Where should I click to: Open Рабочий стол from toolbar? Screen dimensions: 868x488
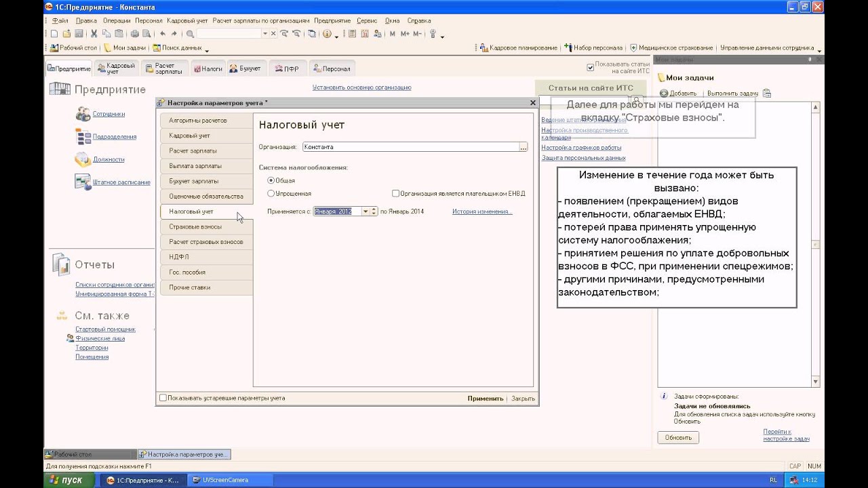click(74, 48)
